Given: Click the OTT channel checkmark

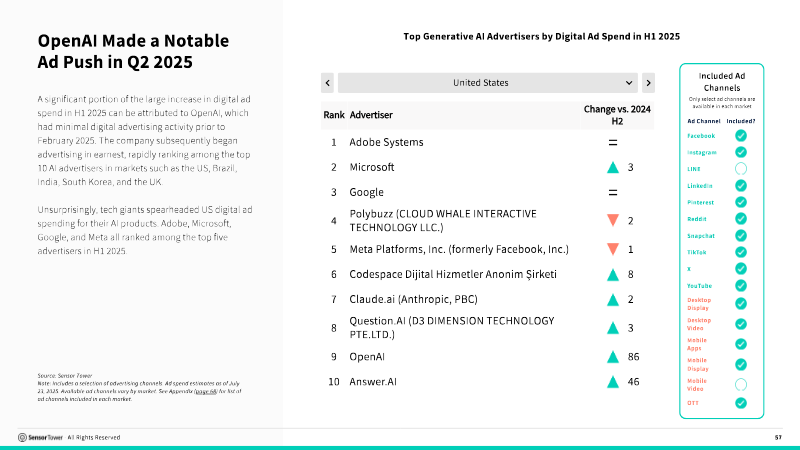Looking at the screenshot, I should tap(741, 403).
